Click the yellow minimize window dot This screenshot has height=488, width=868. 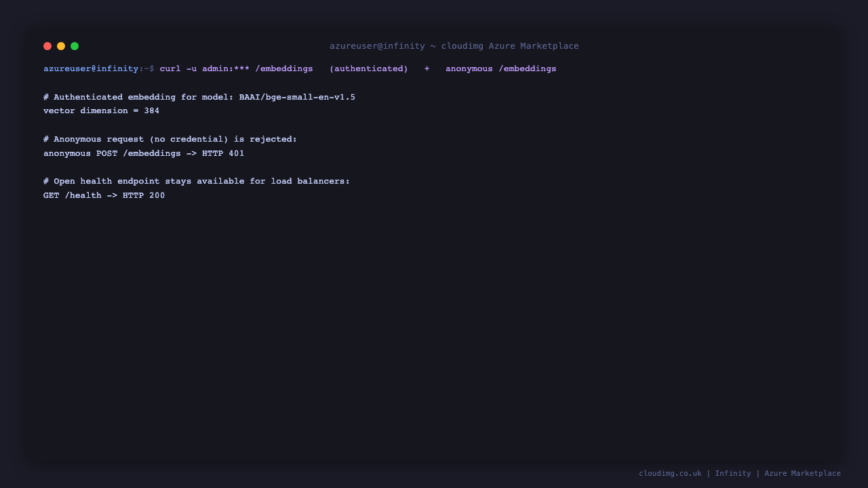click(61, 46)
